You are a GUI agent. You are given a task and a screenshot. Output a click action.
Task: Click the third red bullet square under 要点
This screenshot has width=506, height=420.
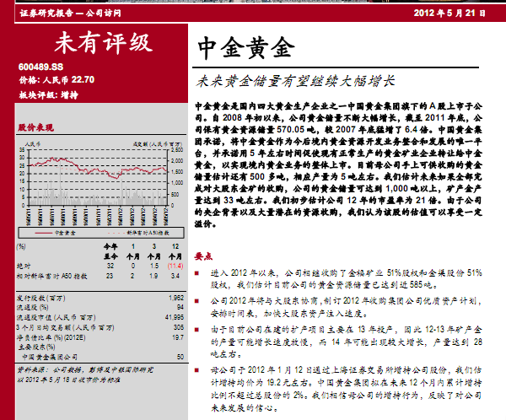(197, 325)
